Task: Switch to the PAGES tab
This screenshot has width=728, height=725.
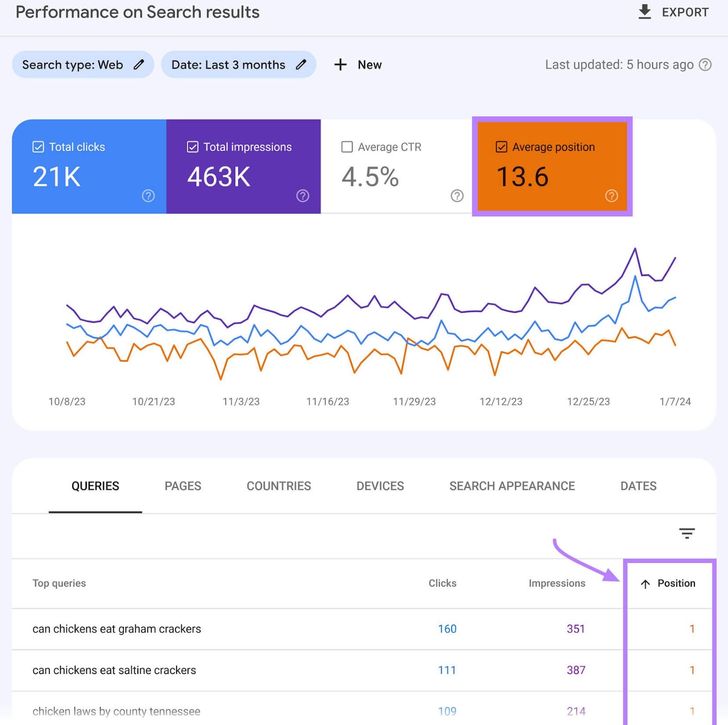Action: pos(182,486)
